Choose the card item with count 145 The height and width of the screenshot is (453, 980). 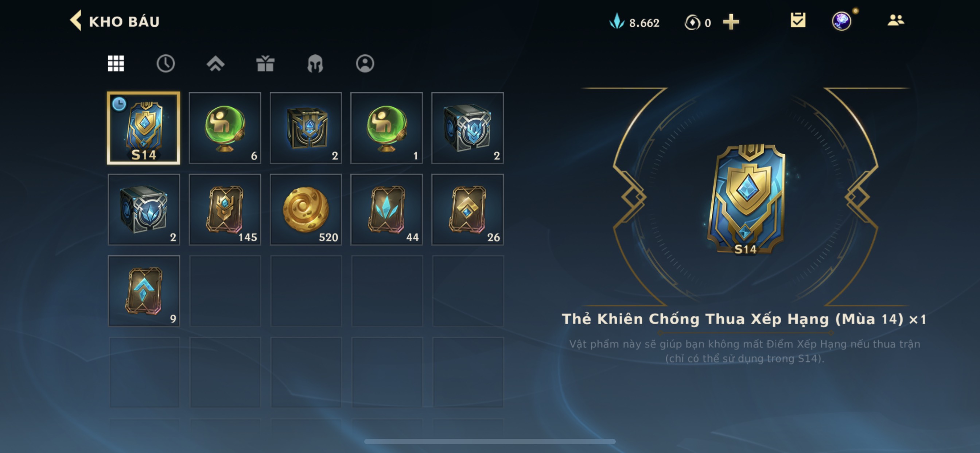(225, 209)
